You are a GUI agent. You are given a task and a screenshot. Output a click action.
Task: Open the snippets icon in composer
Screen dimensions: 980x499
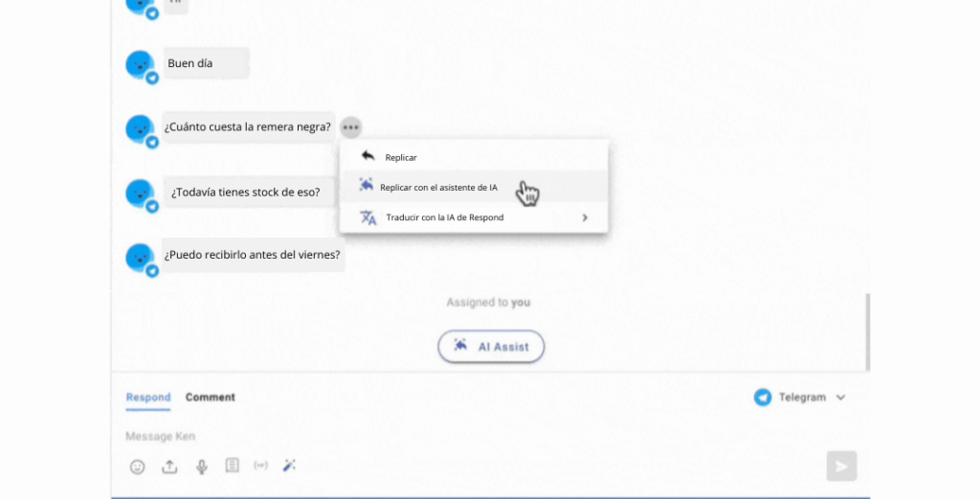[232, 465]
